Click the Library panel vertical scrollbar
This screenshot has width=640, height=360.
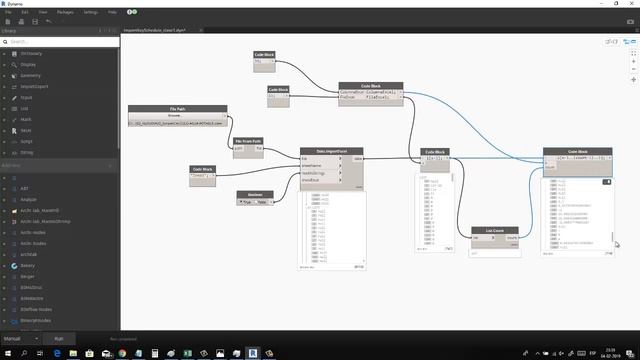coord(118,98)
